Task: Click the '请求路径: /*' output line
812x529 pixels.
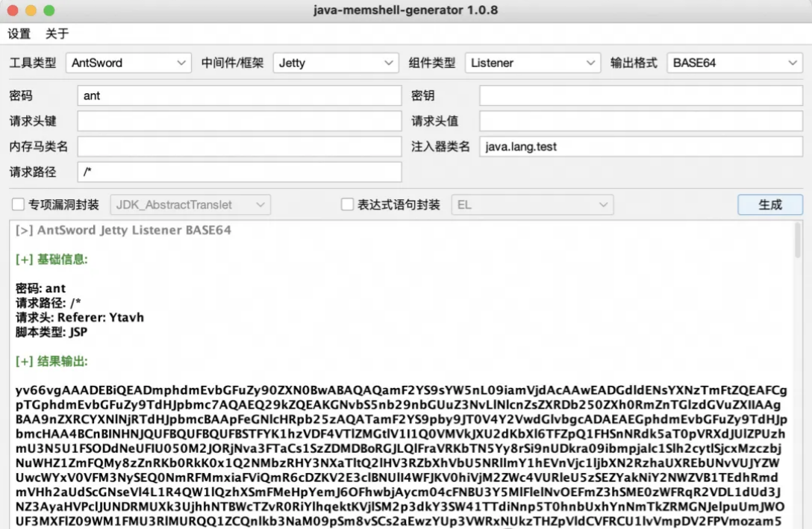Action: (x=49, y=303)
